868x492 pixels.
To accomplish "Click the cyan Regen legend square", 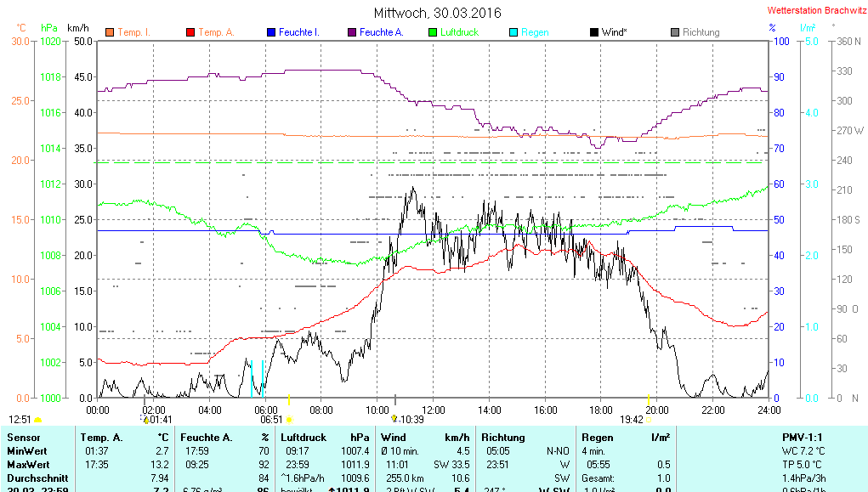I will click(x=513, y=32).
